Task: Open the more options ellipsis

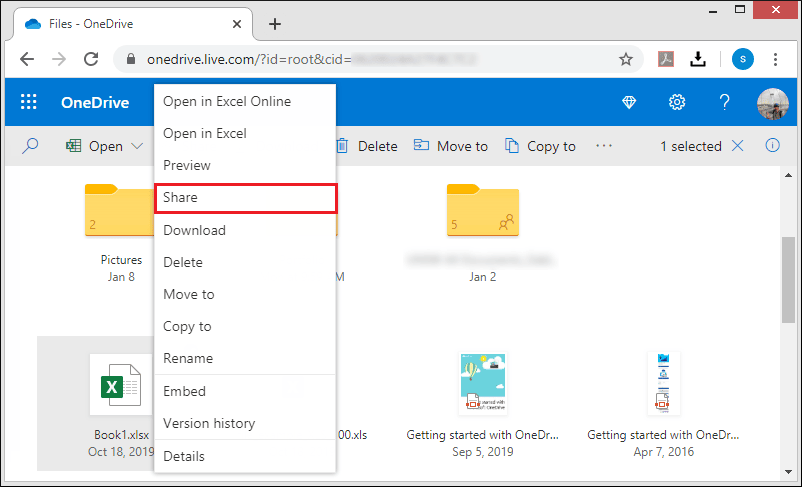Action: tap(604, 146)
